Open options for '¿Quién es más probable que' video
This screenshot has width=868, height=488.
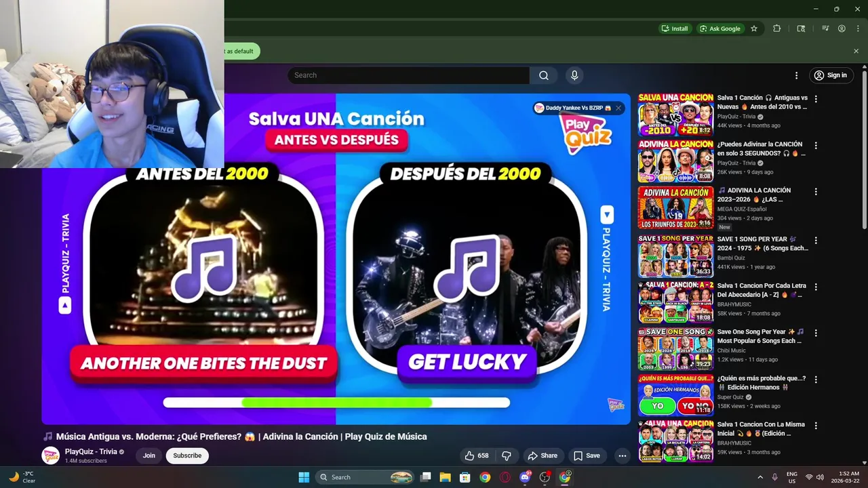816,380
